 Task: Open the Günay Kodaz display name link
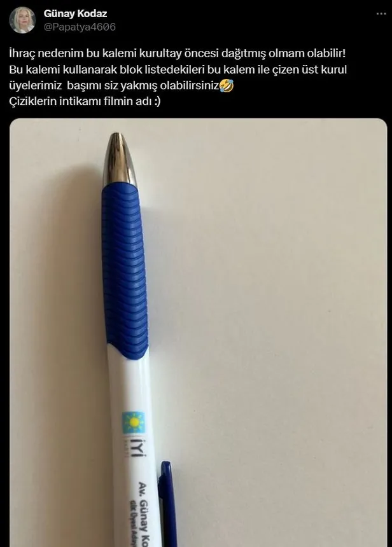coord(75,13)
